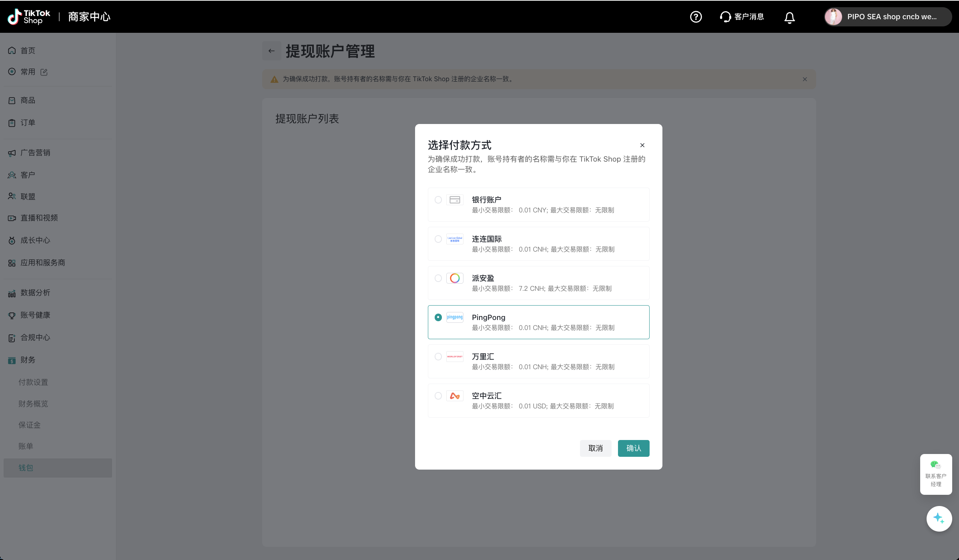Image resolution: width=959 pixels, height=560 pixels.
Task: Click the 联系客户经理 WeChat icon
Action: point(935,465)
